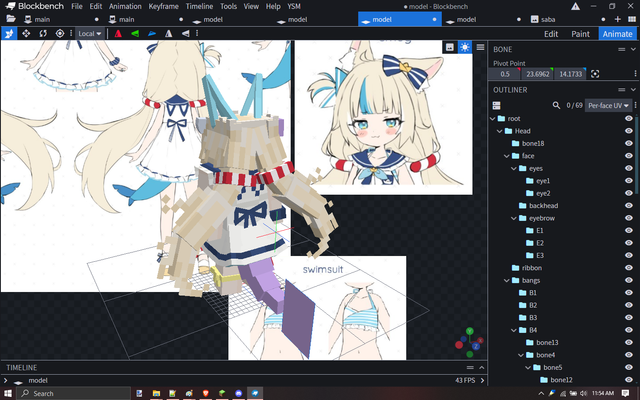This screenshot has height=400, width=640.
Task: Click the blue Z axis flip icon
Action: point(152,33)
